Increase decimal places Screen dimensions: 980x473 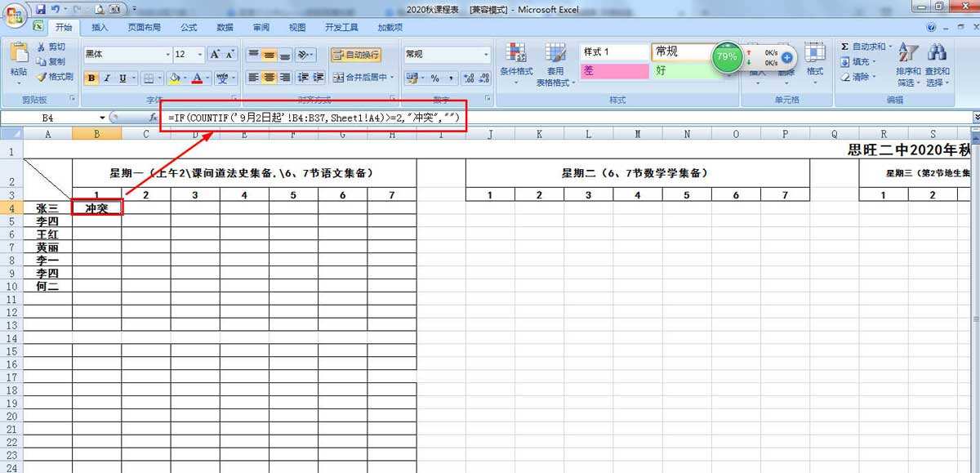[x=469, y=78]
